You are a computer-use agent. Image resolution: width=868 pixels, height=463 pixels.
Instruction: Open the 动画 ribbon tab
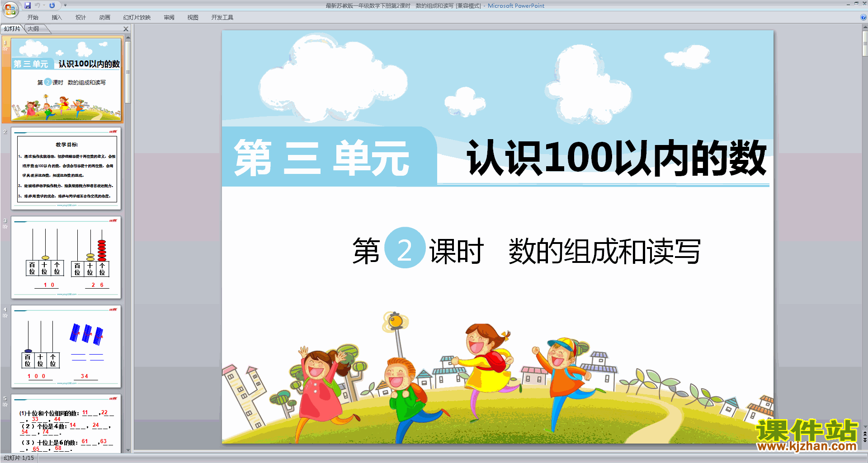coord(104,18)
